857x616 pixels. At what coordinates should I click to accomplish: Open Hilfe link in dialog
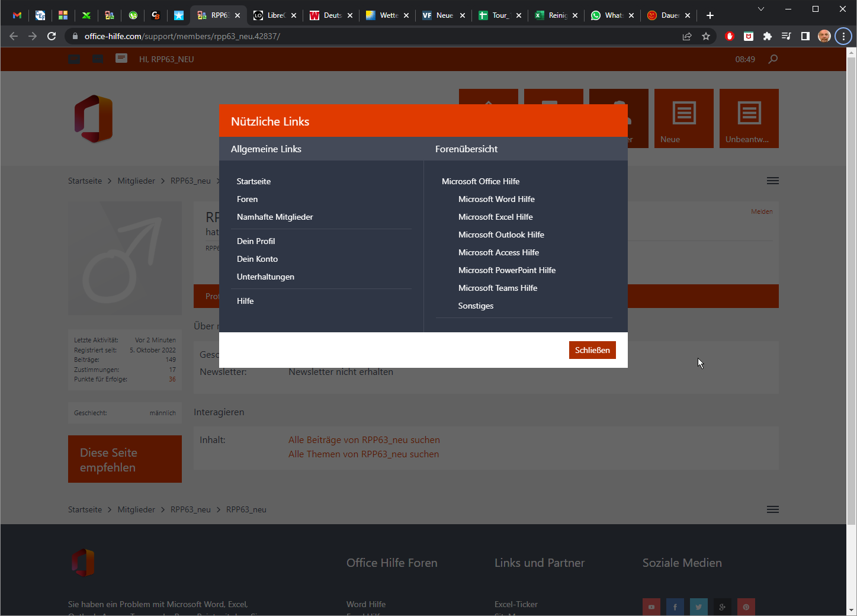(x=245, y=301)
